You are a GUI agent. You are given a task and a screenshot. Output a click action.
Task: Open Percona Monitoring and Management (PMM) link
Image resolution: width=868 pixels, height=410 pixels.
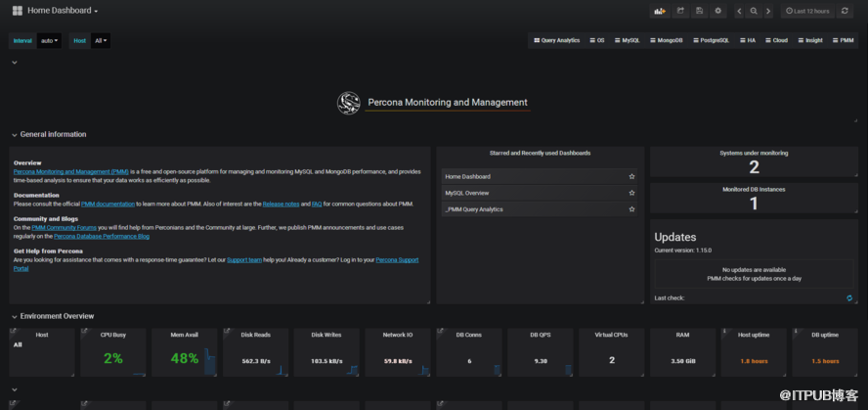click(x=70, y=172)
